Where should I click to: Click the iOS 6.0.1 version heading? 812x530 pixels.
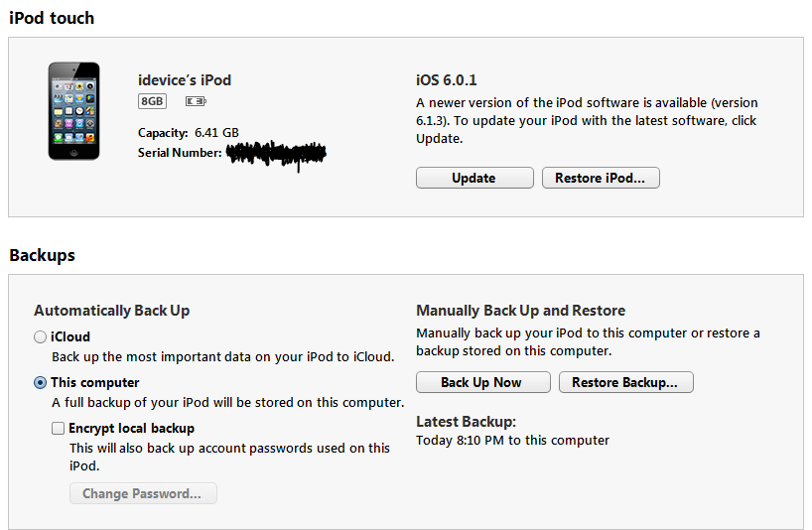(x=447, y=80)
